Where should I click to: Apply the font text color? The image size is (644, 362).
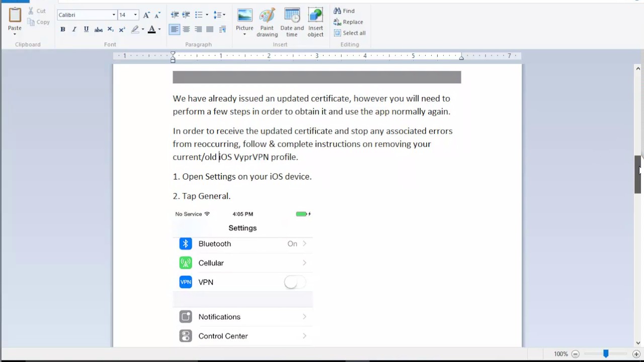coord(151,30)
